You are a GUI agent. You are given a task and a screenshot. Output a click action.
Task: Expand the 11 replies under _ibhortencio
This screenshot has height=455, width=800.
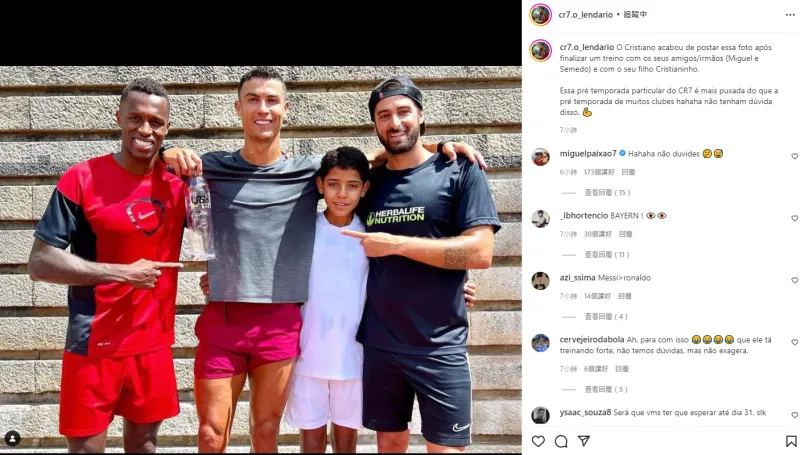607,255
